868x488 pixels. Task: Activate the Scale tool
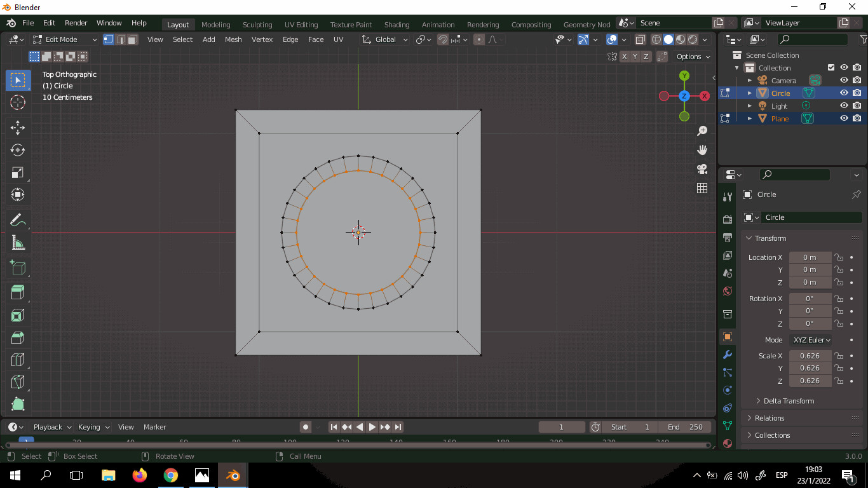pyautogui.click(x=18, y=172)
